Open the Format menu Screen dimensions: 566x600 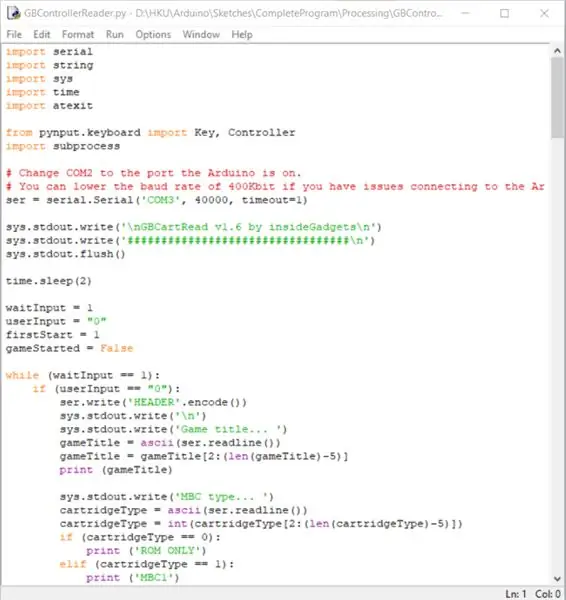point(78,34)
